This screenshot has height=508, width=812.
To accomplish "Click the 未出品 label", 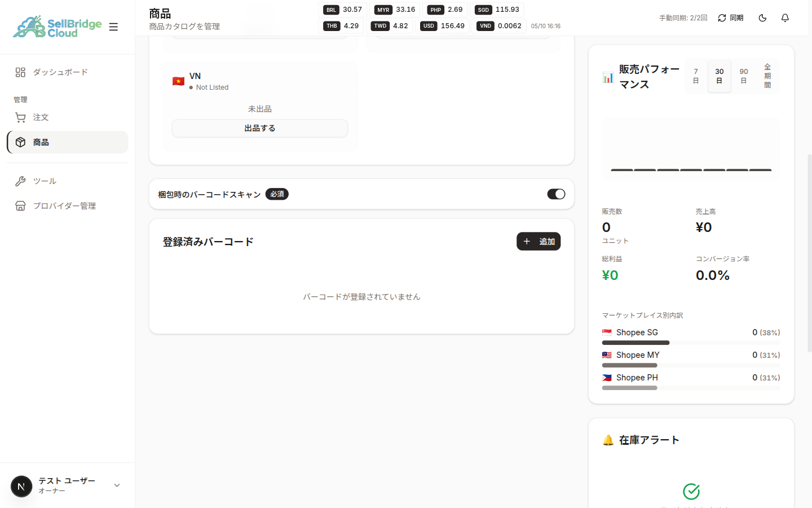I will point(260,109).
